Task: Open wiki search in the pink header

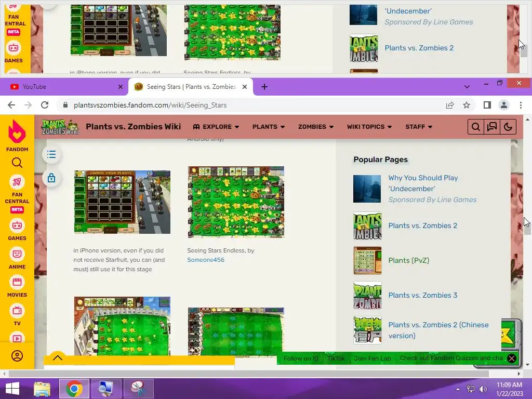Action: coord(476,127)
